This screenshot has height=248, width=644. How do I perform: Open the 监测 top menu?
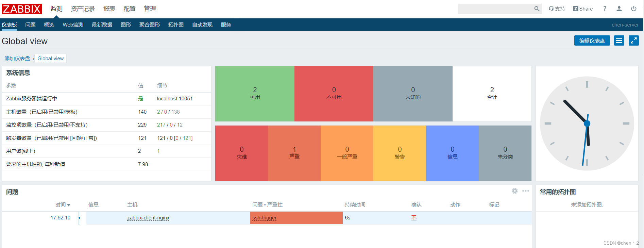(56, 9)
